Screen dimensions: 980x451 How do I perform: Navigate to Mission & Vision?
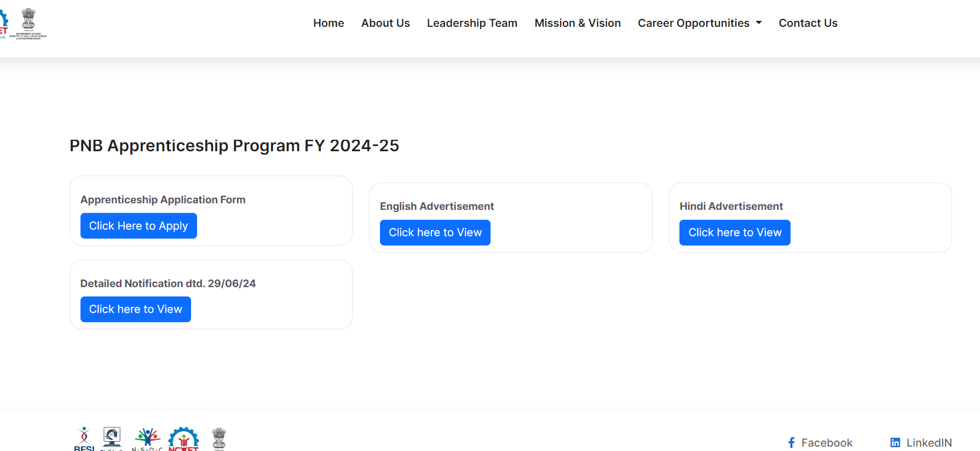578,23
